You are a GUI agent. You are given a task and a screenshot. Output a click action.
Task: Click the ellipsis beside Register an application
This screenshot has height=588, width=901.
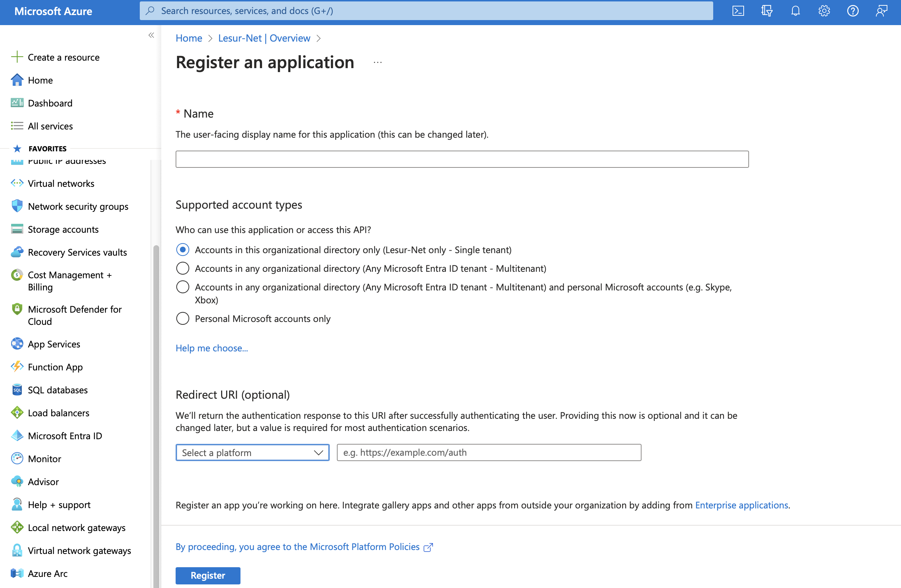coord(377,62)
